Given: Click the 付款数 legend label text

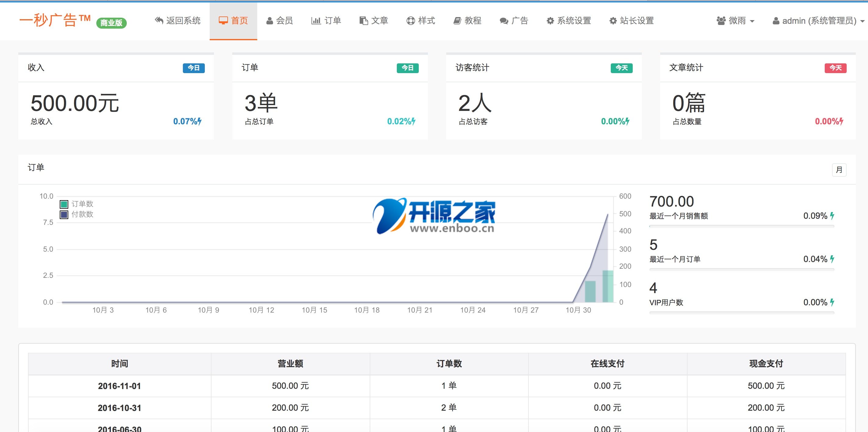Looking at the screenshot, I should pyautogui.click(x=82, y=214).
